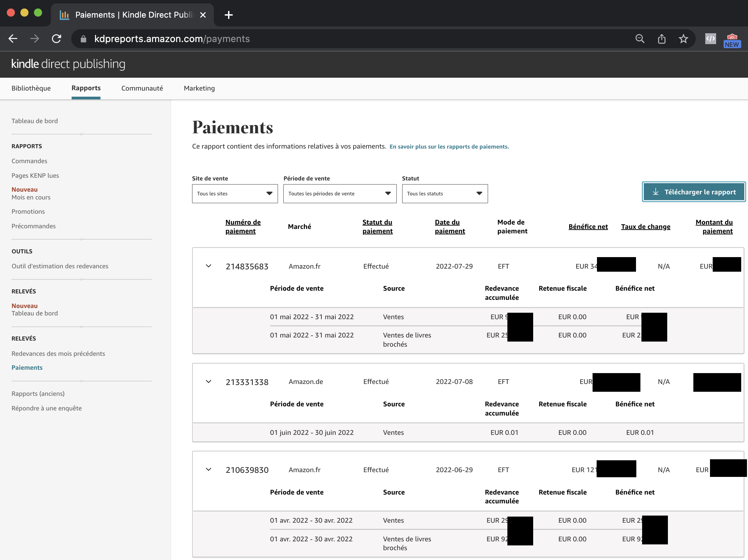Collapse payment 214835683 row chevron

209,266
